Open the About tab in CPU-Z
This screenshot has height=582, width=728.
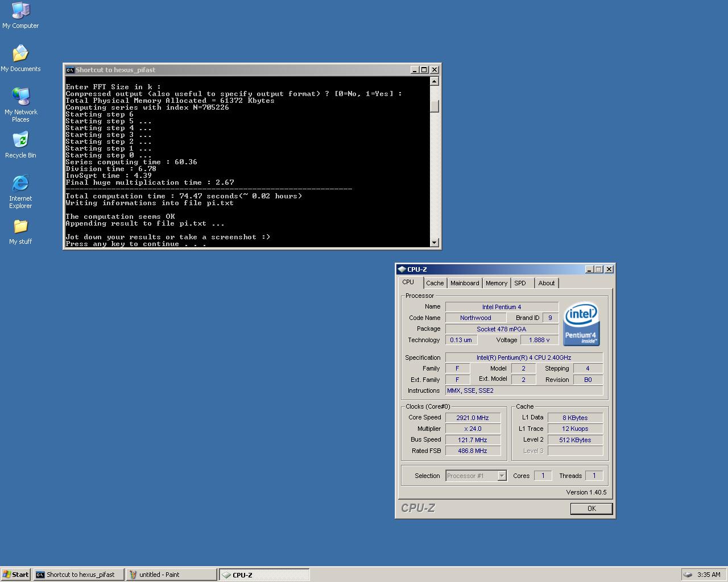click(x=547, y=283)
